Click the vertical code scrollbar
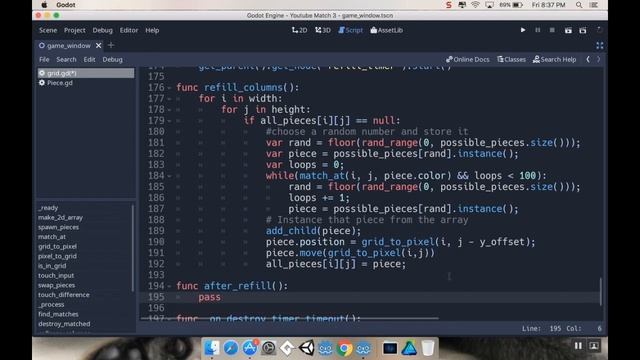This screenshot has height=360, width=640. click(600, 291)
